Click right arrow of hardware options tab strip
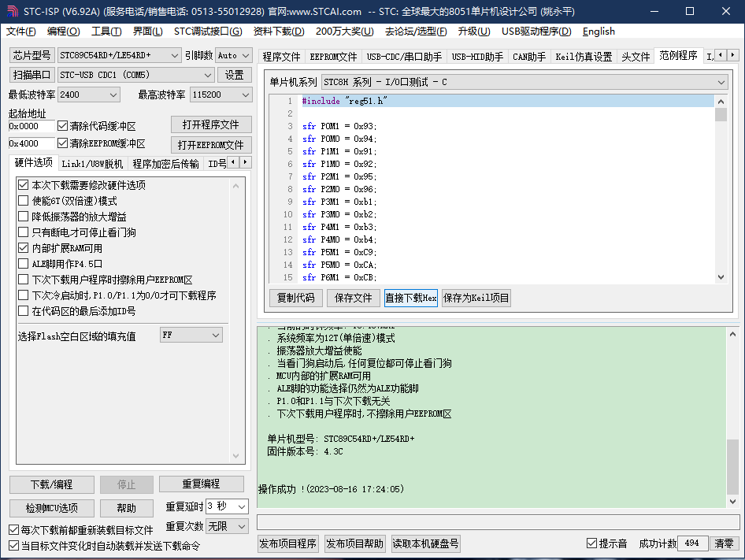The image size is (745, 560). click(x=245, y=162)
